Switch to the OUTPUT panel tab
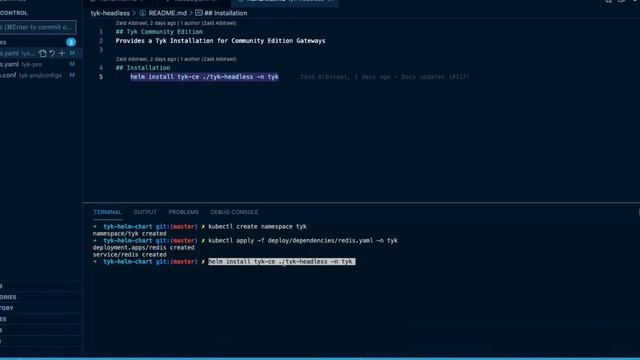This screenshot has height=360, width=640. 145,212
